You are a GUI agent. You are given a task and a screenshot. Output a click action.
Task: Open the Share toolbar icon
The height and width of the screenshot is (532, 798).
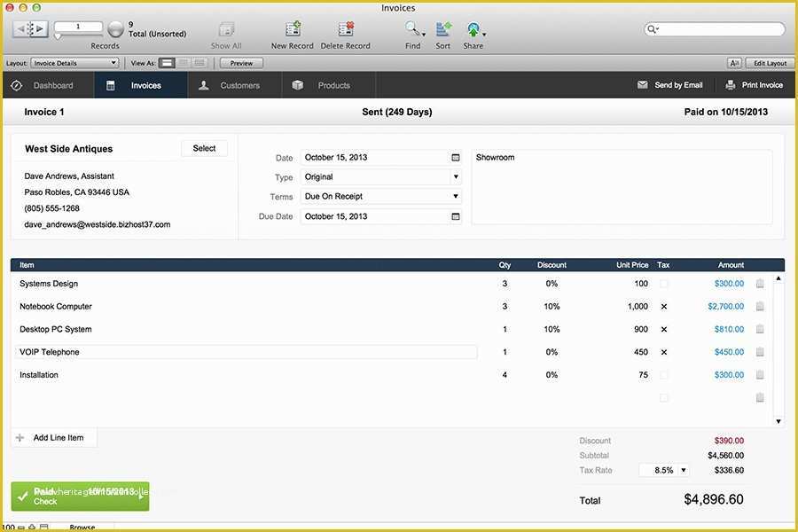coord(473,29)
